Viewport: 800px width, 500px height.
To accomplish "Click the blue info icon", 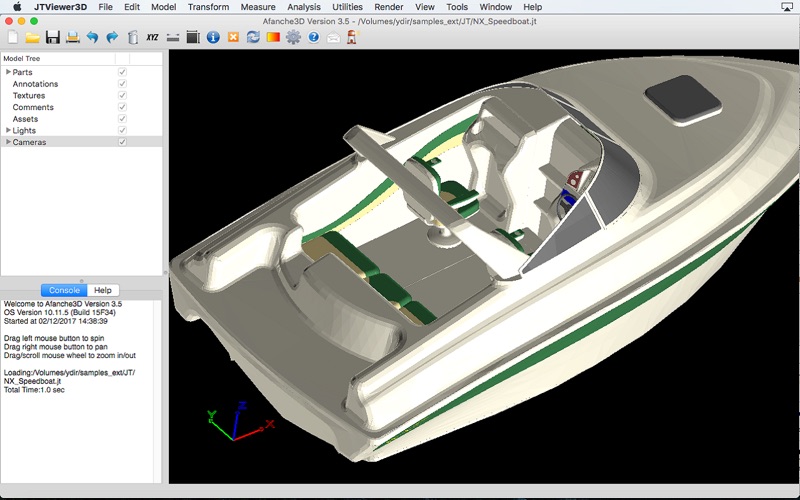I will (213, 37).
